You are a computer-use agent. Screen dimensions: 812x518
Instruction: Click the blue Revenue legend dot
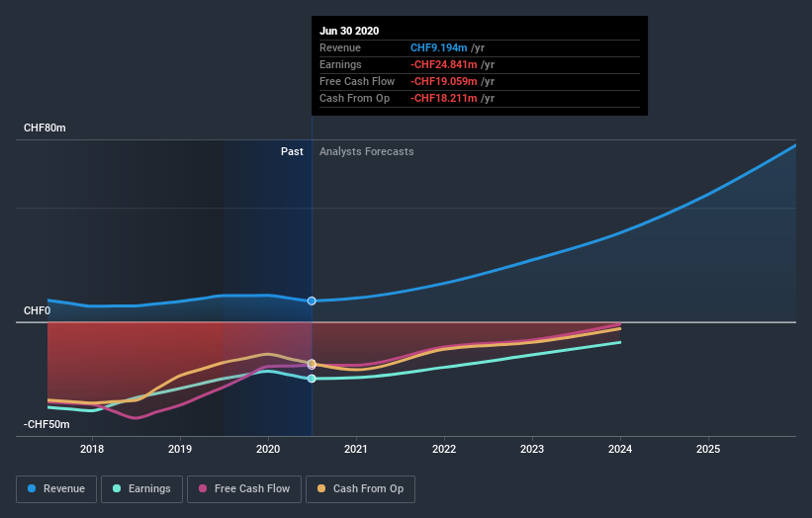pos(32,488)
